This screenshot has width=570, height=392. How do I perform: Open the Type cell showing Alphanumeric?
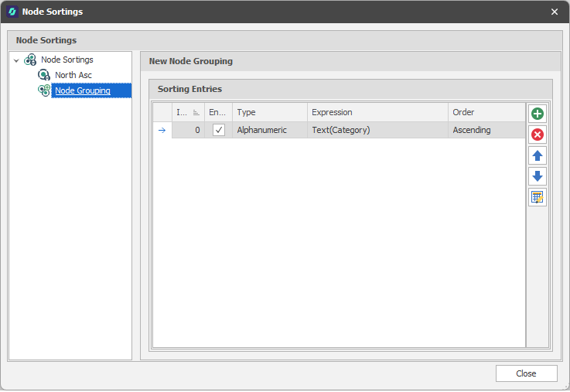(x=269, y=130)
